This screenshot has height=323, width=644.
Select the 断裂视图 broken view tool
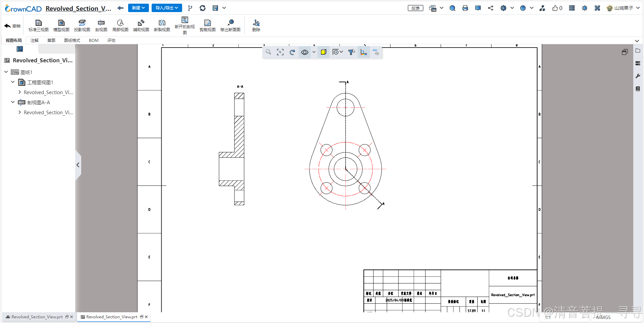point(162,25)
